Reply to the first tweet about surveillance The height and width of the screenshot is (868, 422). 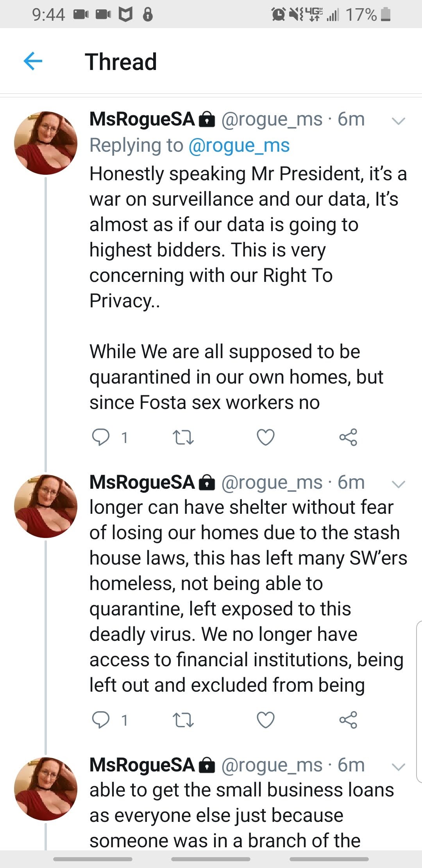[x=101, y=437]
